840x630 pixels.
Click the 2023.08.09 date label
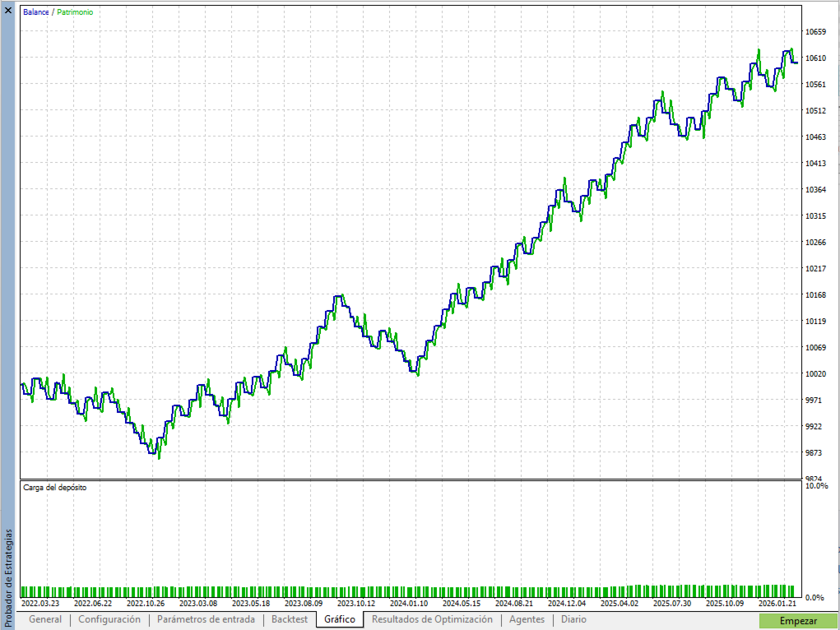point(304,603)
